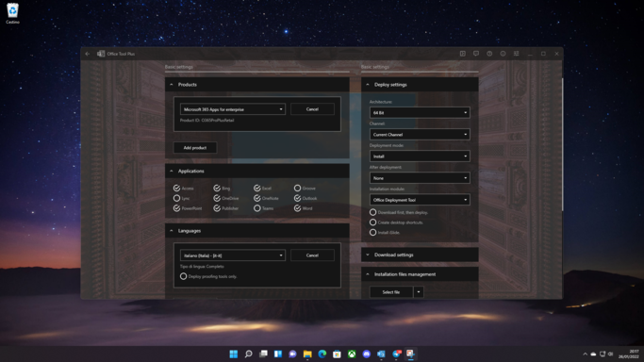Open the Architecture 64 Bit dropdown
The width and height of the screenshot is (644, 362).
420,112
